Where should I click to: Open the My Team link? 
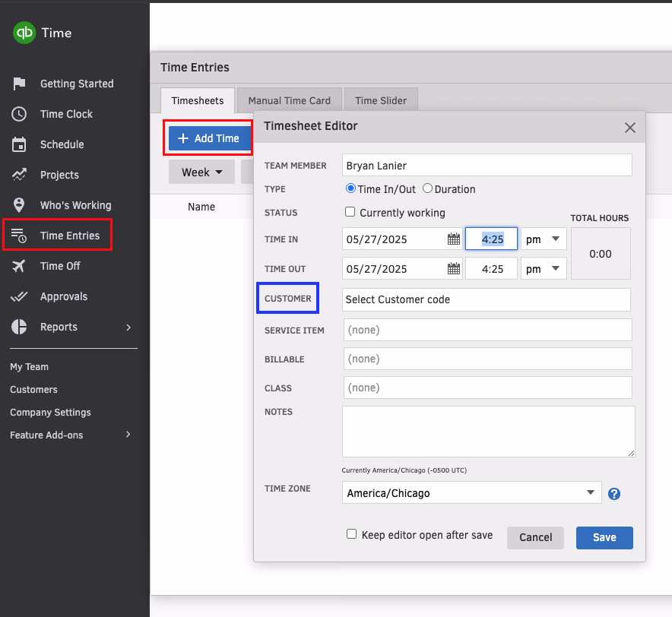tap(29, 367)
